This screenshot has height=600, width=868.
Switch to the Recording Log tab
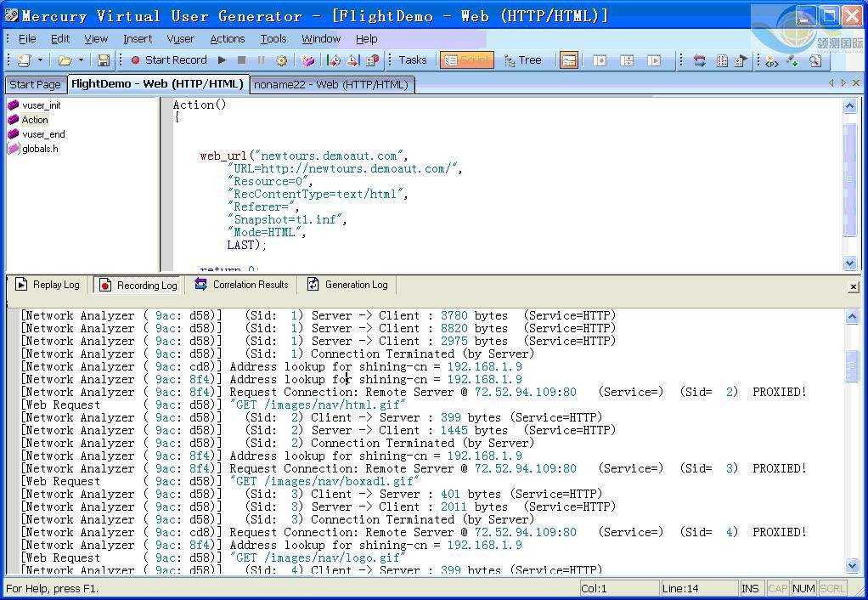coord(138,285)
